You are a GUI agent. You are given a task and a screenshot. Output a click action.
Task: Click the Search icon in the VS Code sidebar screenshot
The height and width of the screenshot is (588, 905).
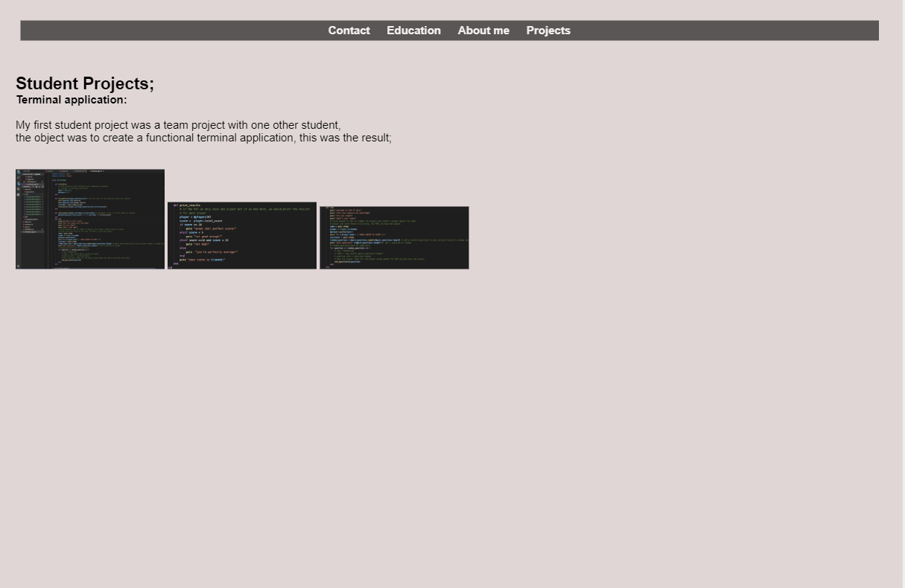pos(19,177)
